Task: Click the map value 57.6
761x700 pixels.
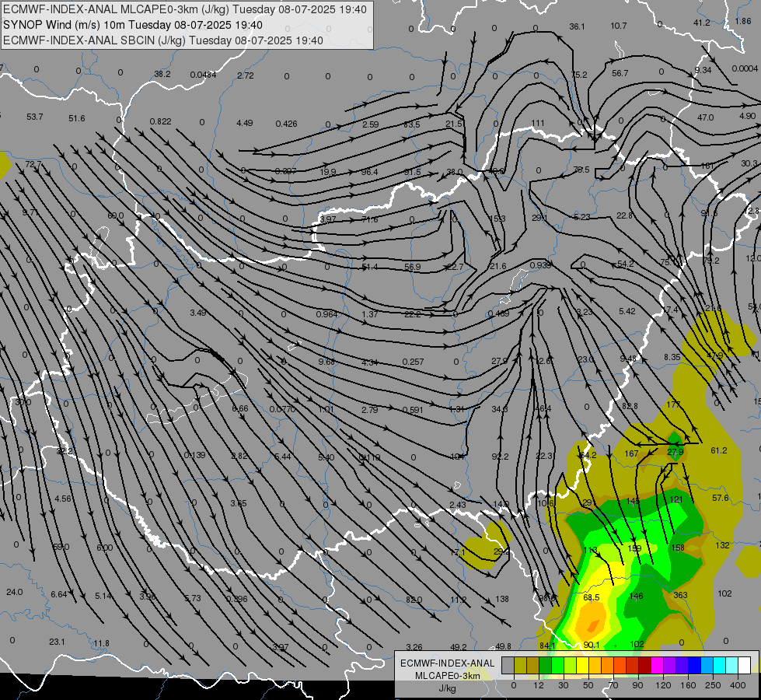Action: coord(721,498)
